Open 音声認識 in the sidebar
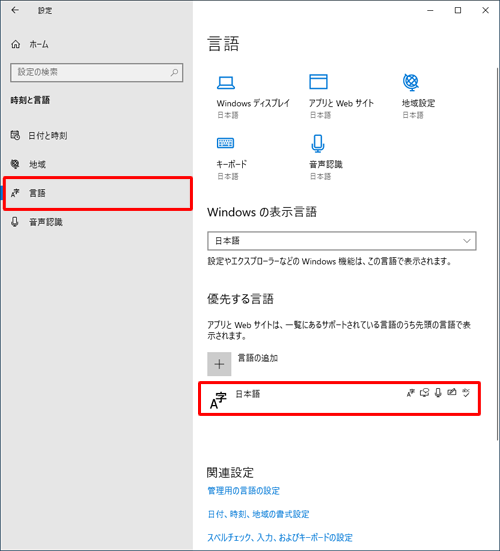 coord(46,222)
